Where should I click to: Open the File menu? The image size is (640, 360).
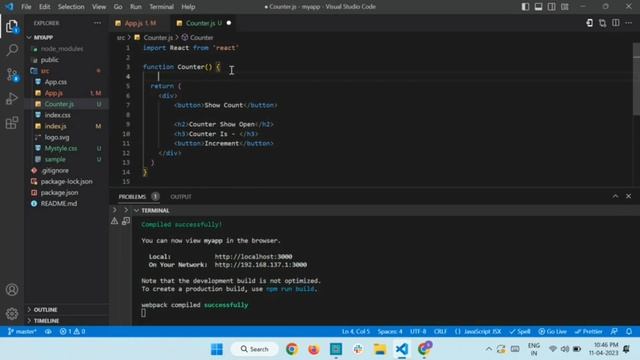(26, 7)
